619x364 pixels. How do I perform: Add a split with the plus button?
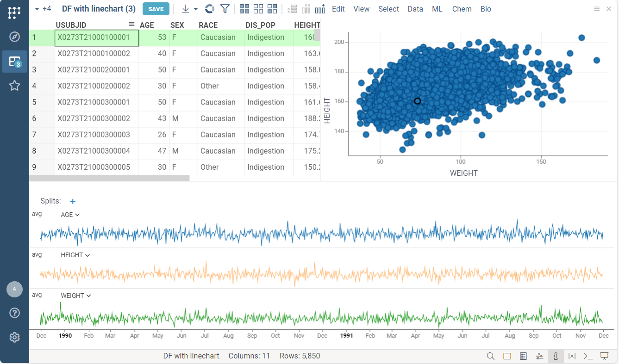tap(73, 201)
